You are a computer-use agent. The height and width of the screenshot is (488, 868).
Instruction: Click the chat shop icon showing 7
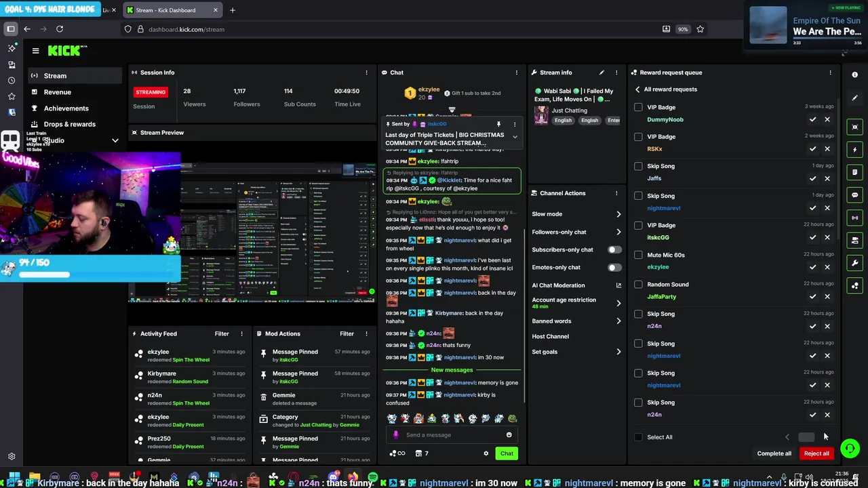tap(421, 453)
